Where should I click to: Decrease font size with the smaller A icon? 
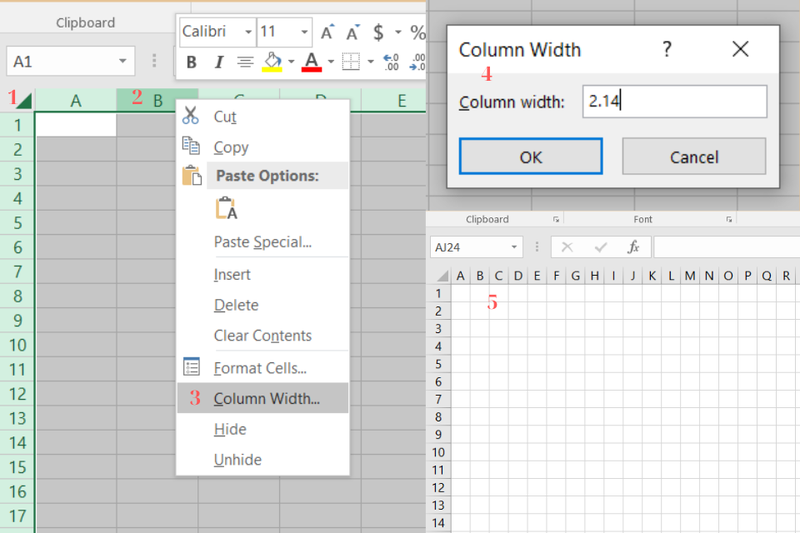(353, 33)
